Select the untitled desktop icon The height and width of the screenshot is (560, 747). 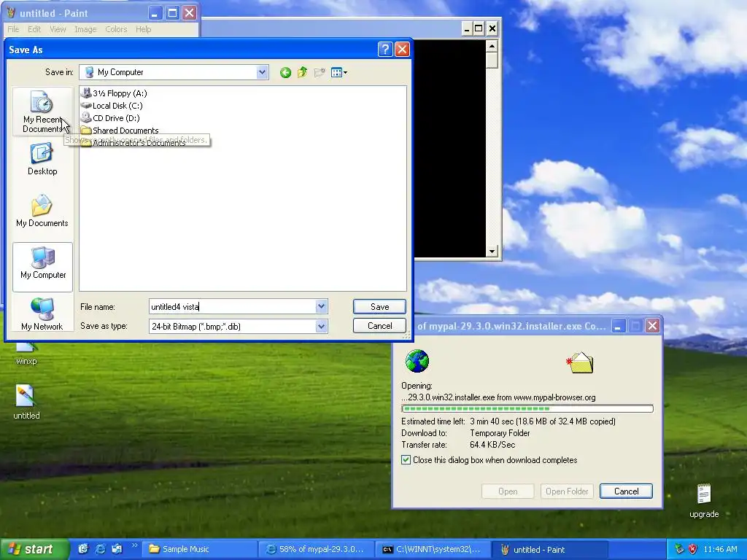(x=26, y=402)
